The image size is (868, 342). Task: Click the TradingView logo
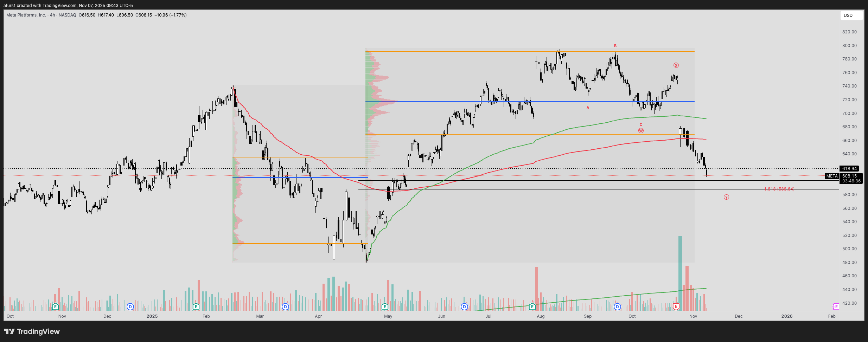pos(32,331)
